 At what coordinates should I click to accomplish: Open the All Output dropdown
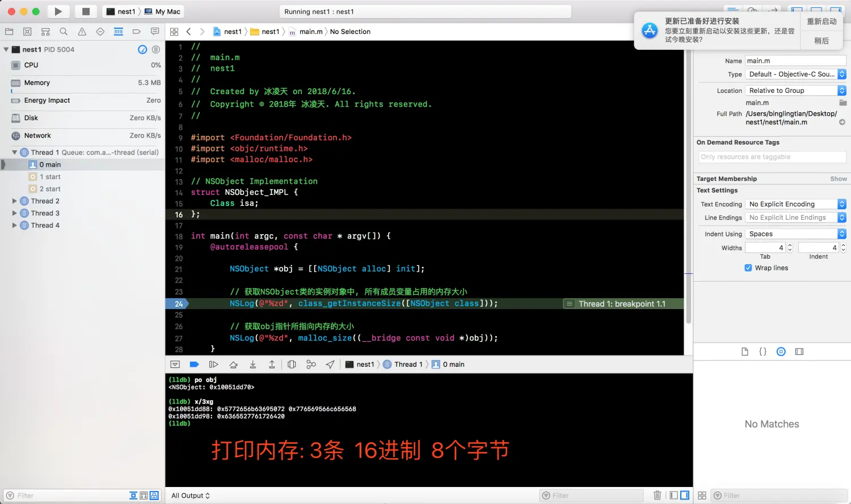(191, 495)
